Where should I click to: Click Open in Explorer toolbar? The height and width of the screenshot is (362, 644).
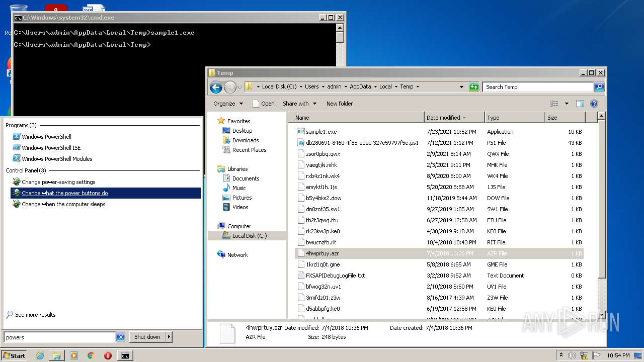[x=264, y=104]
